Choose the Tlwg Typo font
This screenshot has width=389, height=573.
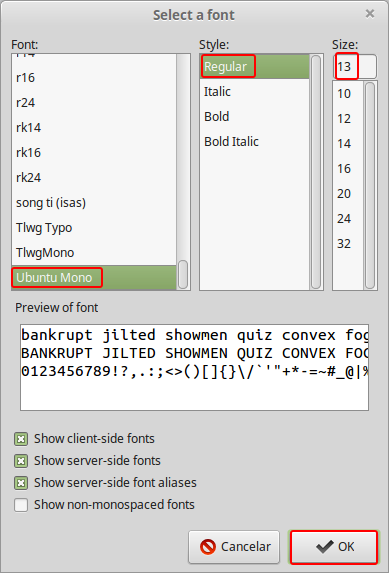coord(94,228)
